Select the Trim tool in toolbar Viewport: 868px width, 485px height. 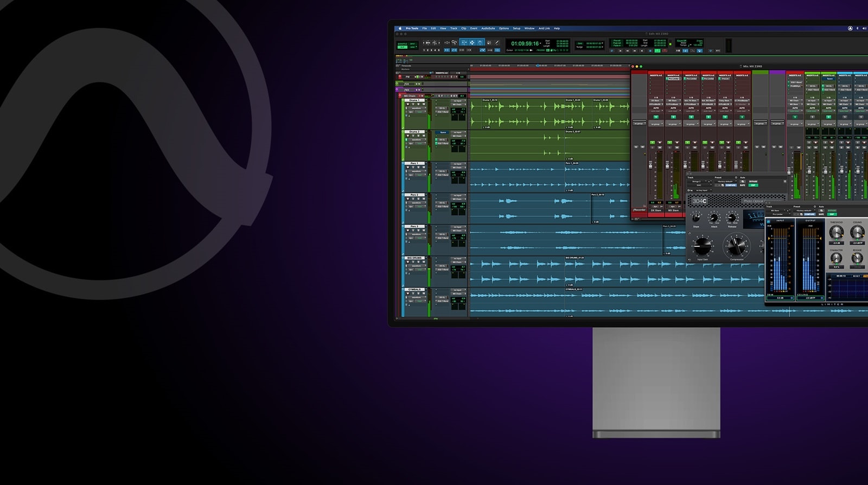[464, 42]
